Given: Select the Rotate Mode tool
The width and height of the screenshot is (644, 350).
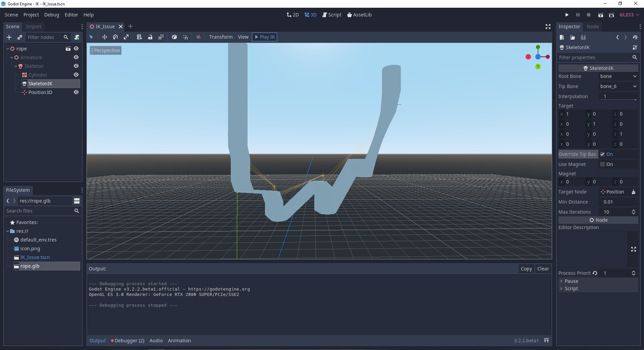Looking at the screenshot, I should [115, 37].
